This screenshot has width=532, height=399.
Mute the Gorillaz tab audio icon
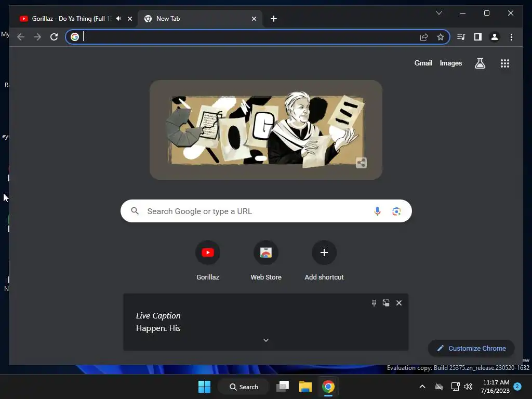[x=118, y=19]
